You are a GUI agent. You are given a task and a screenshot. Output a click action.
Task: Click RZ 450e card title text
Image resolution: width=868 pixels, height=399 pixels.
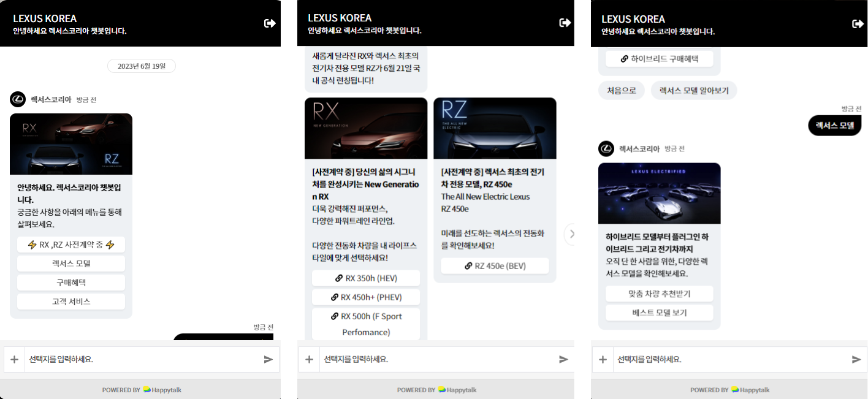tap(492, 178)
